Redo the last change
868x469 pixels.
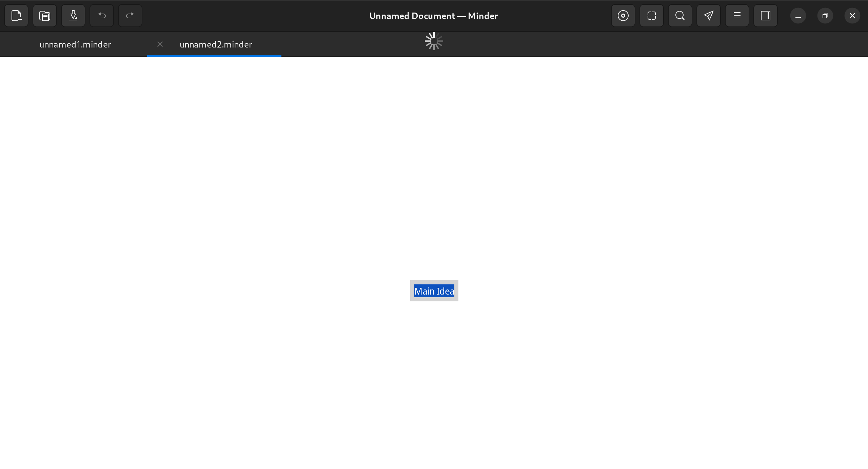[x=130, y=16]
